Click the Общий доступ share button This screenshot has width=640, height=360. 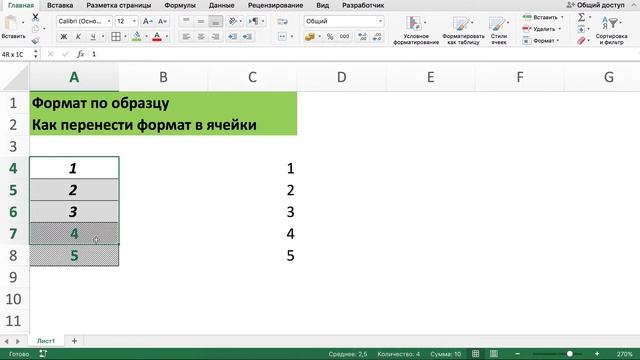[596, 5]
